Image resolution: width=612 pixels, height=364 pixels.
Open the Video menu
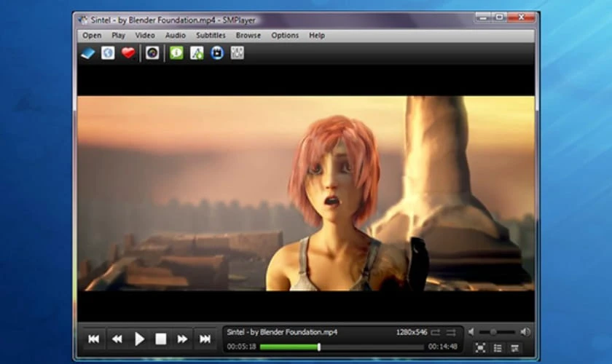click(145, 36)
